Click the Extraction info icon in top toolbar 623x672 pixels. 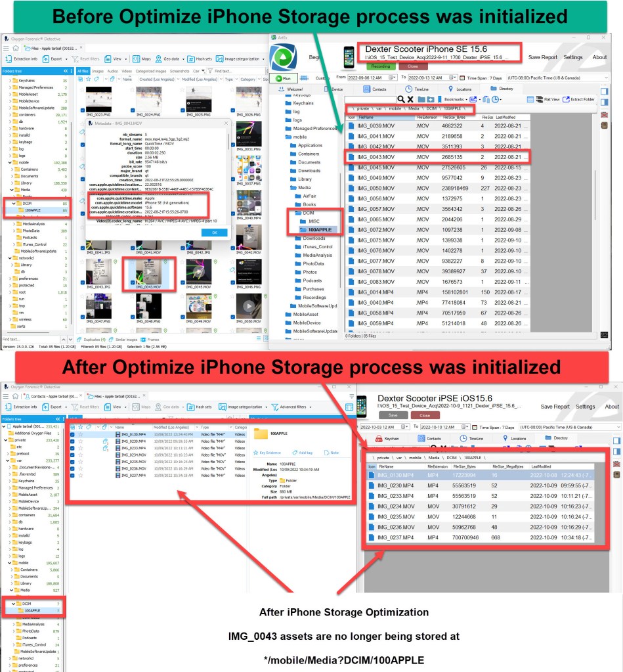(24, 58)
